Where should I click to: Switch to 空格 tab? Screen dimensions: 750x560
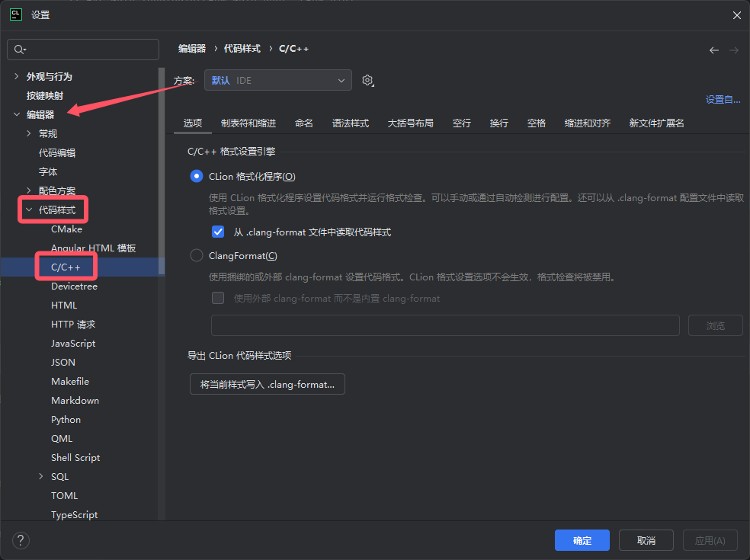tap(536, 123)
